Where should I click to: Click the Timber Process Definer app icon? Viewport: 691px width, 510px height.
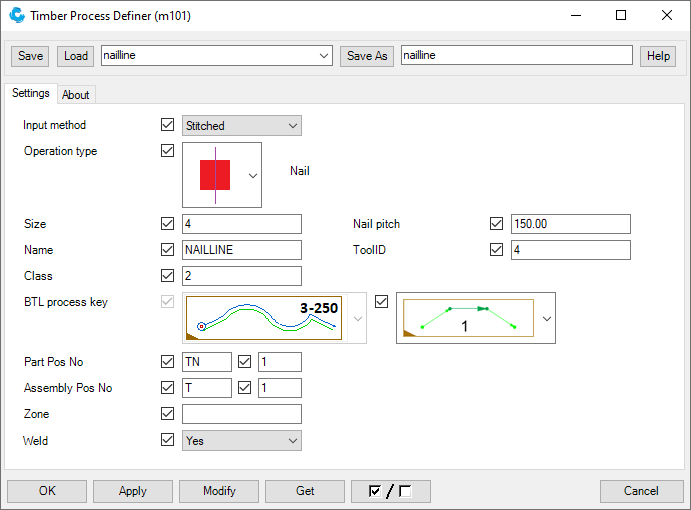point(17,16)
